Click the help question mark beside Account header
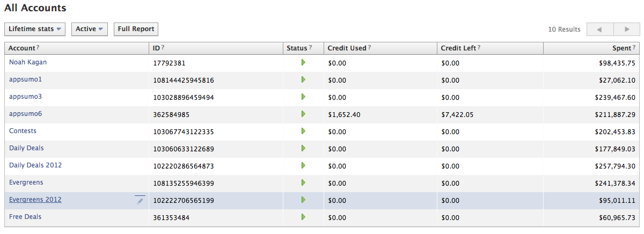This screenshot has height=234, width=644. tap(38, 48)
